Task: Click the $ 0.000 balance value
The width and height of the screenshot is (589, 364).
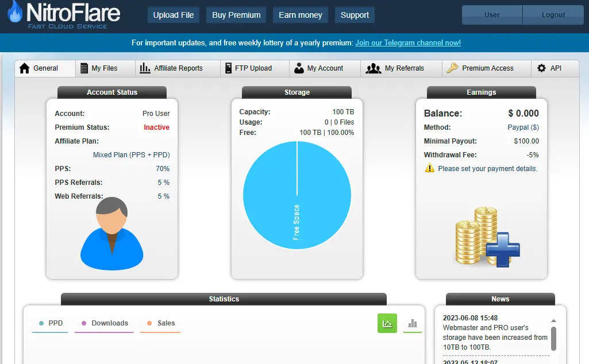Action: tap(523, 113)
